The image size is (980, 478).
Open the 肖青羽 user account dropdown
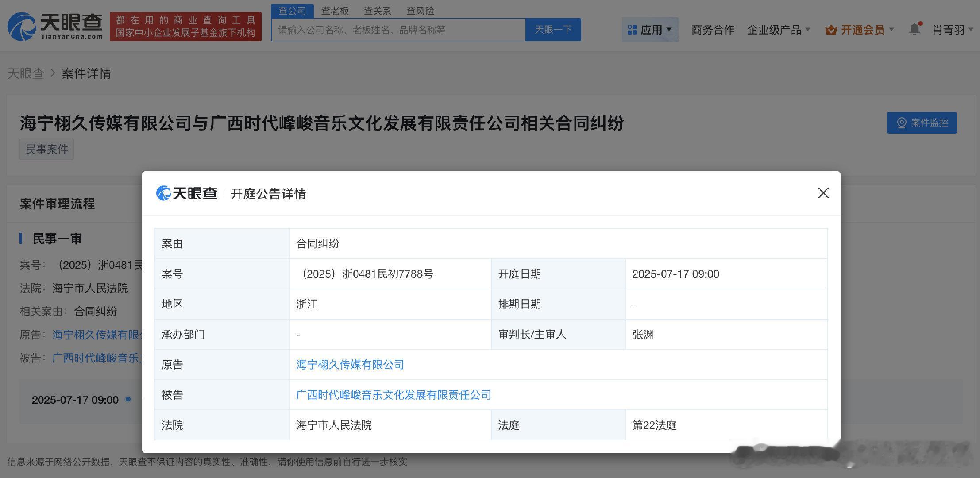point(953,30)
